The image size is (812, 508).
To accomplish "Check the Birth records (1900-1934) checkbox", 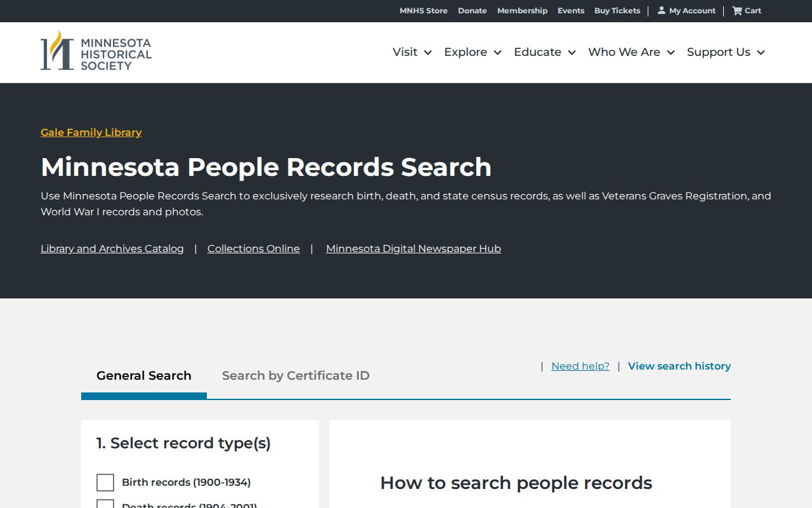I will [105, 483].
